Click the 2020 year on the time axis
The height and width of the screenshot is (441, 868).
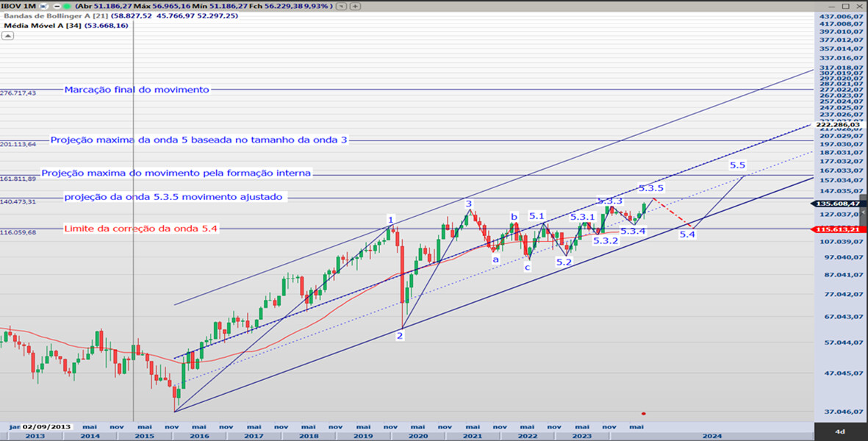tap(418, 435)
